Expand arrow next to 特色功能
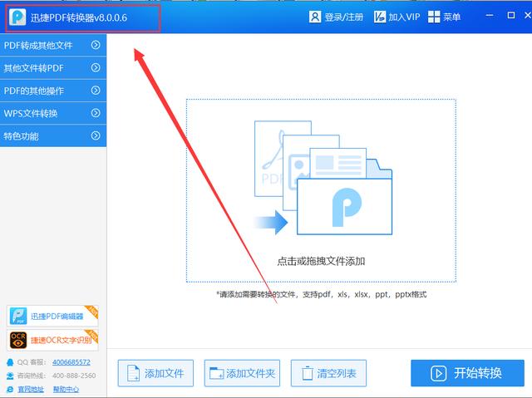Screen dimensions: 532x398 96,135
